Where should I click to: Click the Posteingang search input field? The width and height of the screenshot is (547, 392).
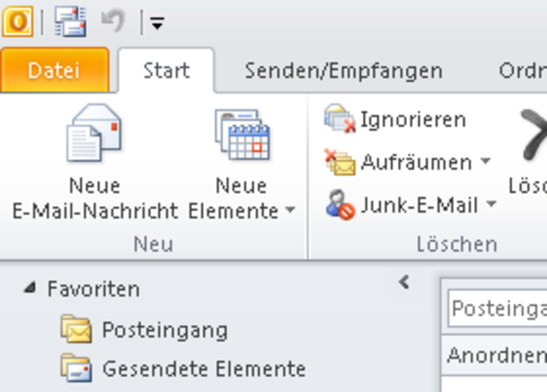[498, 309]
